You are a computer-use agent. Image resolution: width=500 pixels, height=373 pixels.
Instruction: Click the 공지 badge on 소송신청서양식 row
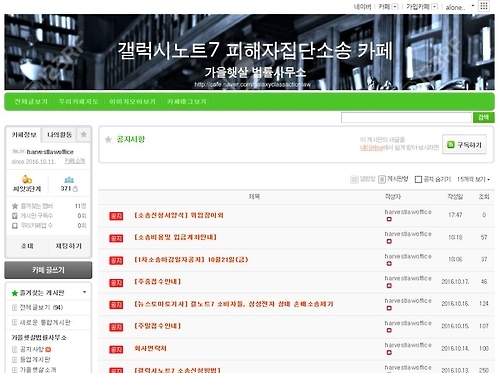pyautogui.click(x=116, y=216)
